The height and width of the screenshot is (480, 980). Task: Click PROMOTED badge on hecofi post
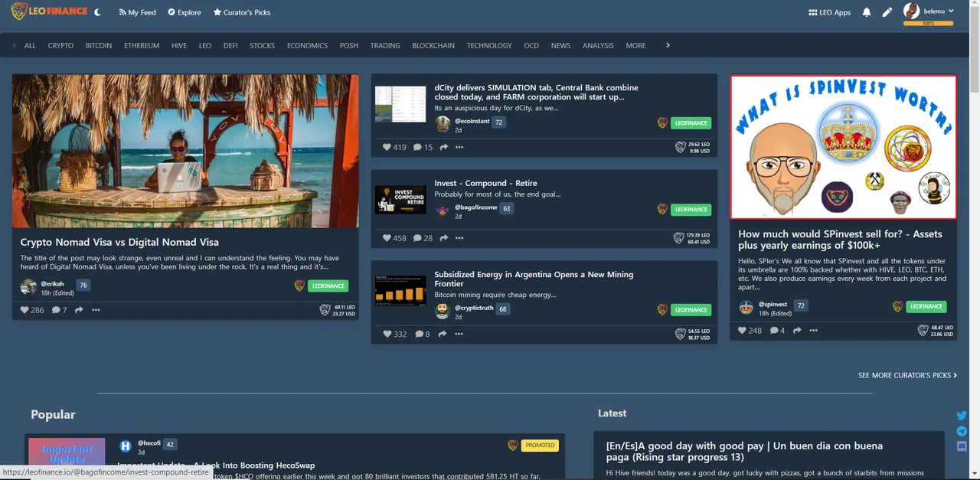[540, 445]
